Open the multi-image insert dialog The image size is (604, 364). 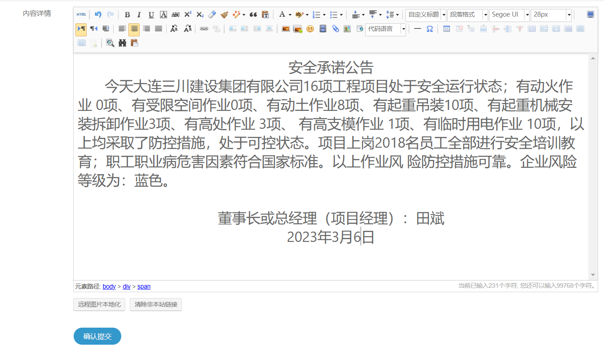298,29
